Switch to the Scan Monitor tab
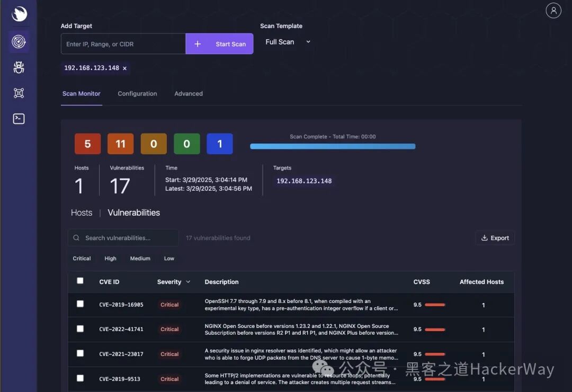Viewport: 572px width, 392px height. (x=82, y=94)
